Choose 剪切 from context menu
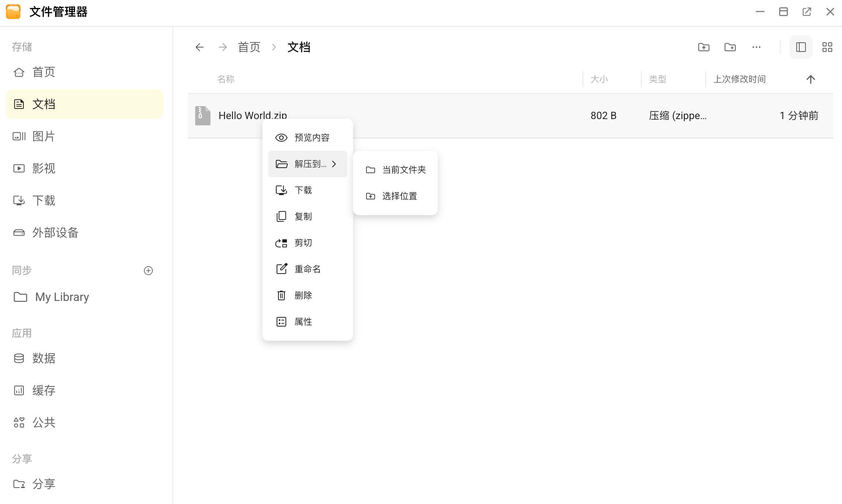The image size is (842, 504). 308,243
